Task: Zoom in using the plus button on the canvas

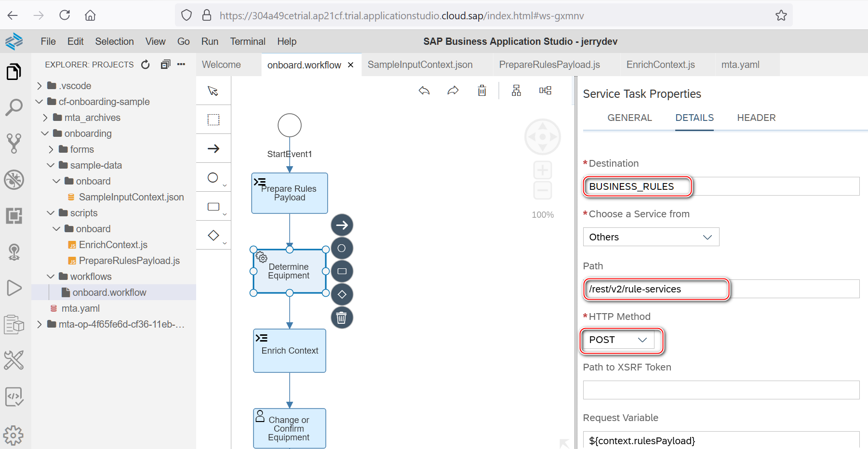Action: pyautogui.click(x=543, y=170)
